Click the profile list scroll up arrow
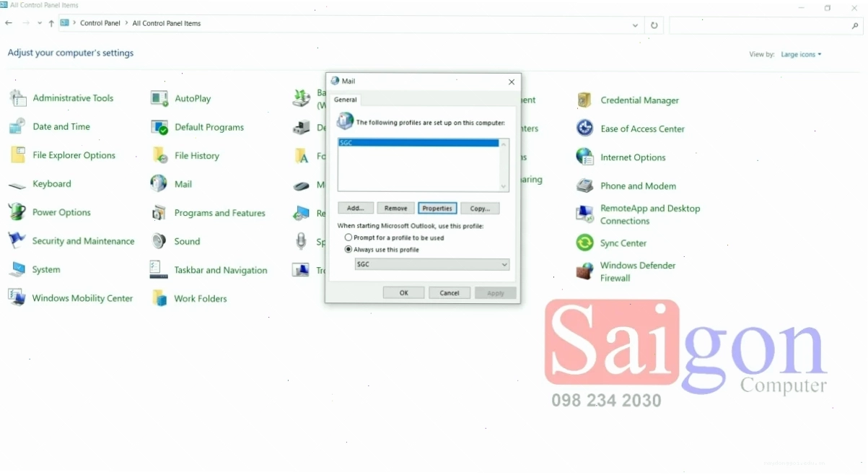868x475 pixels. (x=504, y=144)
